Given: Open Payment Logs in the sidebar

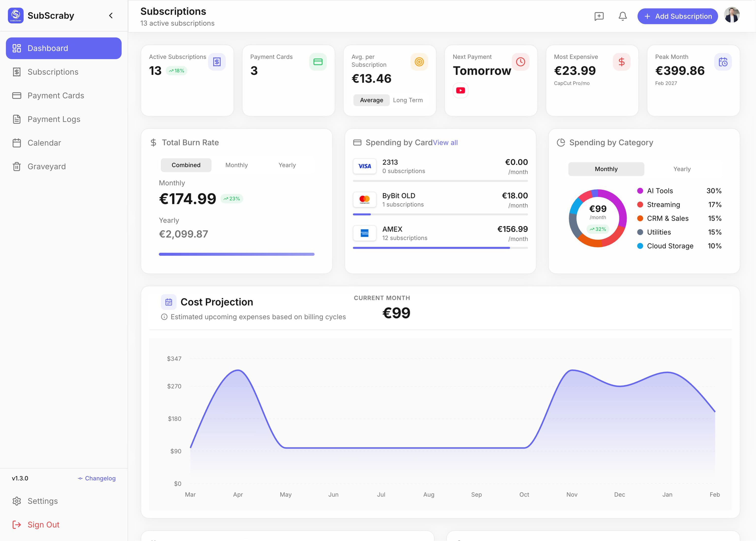Looking at the screenshot, I should (54, 119).
